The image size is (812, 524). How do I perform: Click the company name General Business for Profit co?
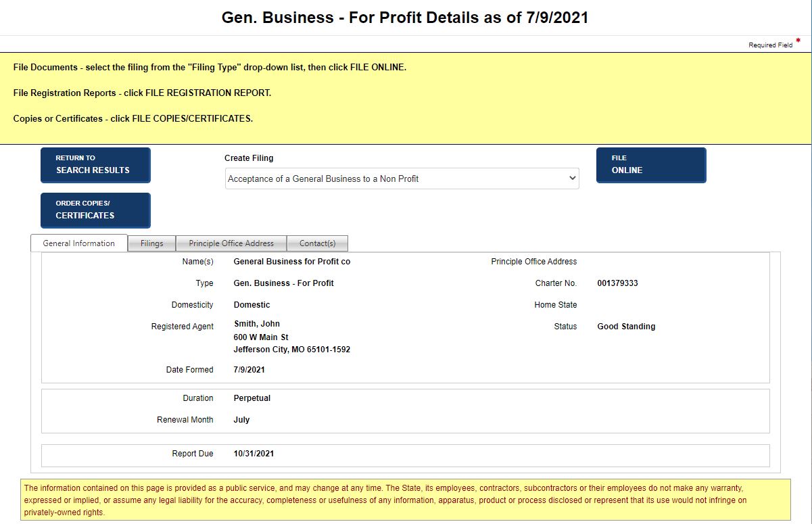click(291, 261)
